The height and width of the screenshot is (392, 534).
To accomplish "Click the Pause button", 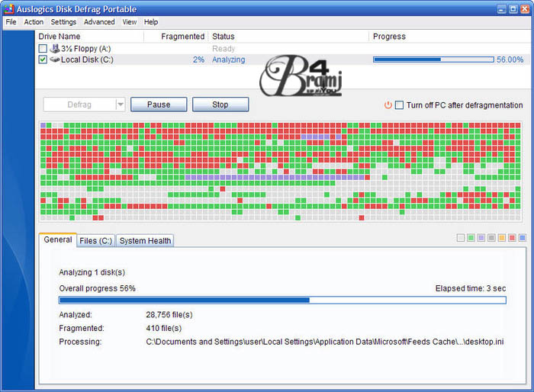I will (159, 104).
